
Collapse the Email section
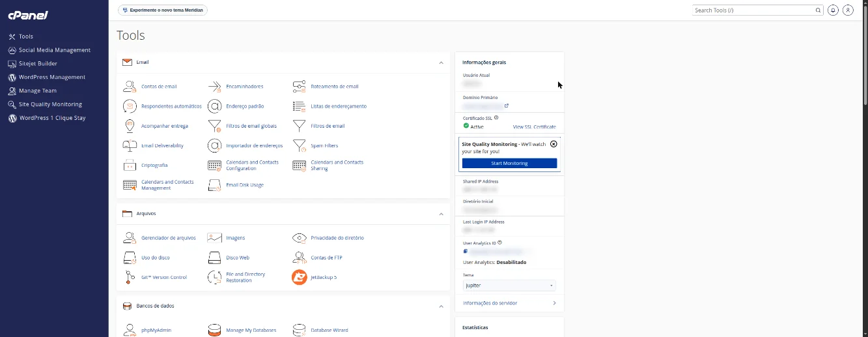441,63
